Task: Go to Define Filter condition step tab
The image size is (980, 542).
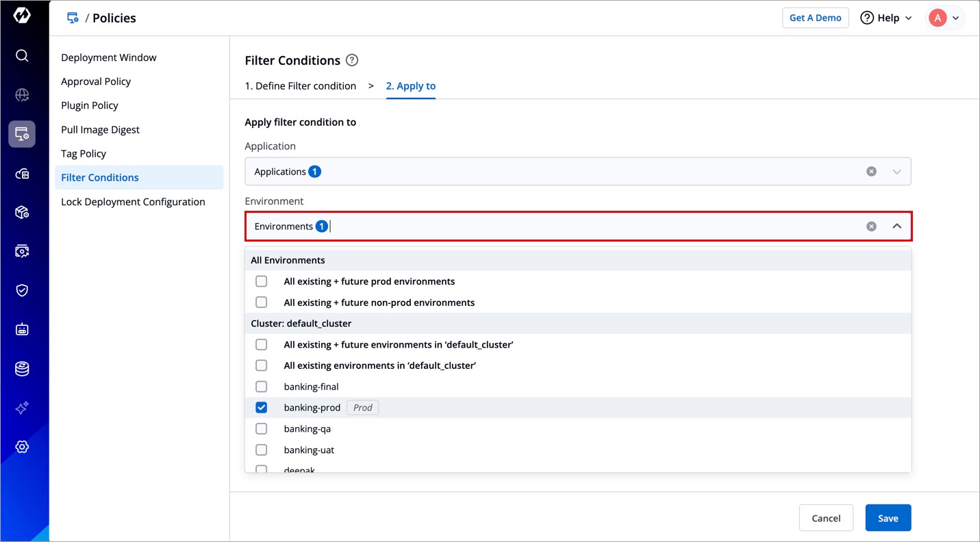Action: tap(301, 86)
